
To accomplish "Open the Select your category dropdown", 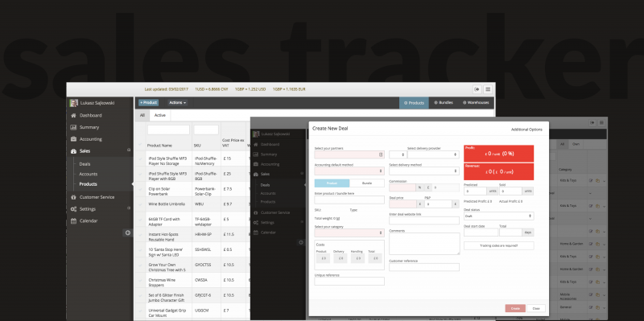I will pos(349,233).
